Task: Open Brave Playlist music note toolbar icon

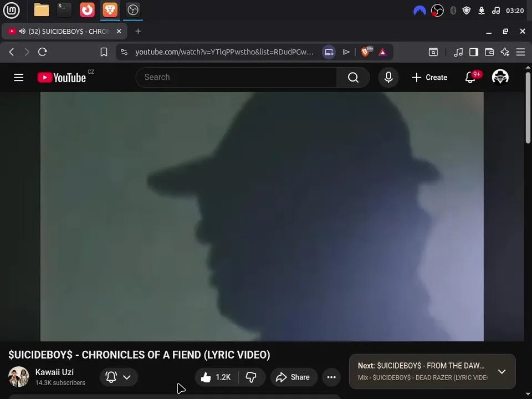Action: (458, 52)
